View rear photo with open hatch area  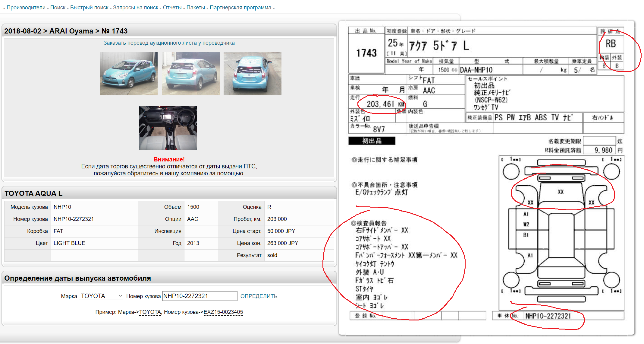point(253,74)
